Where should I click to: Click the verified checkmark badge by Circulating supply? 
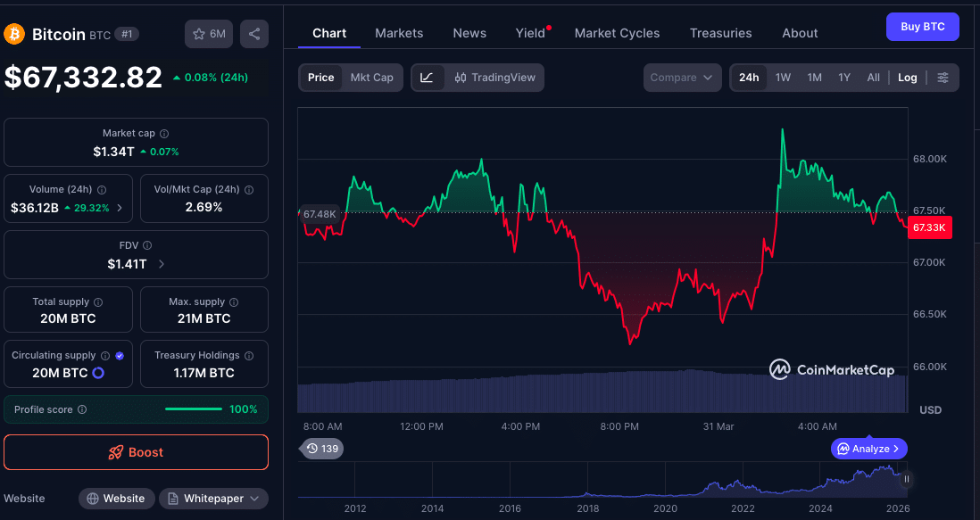120,356
